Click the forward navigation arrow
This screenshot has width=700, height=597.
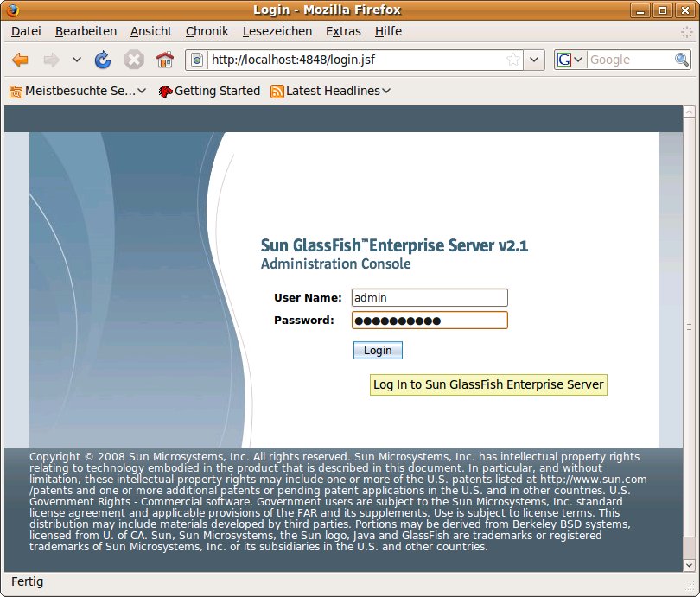[51, 60]
